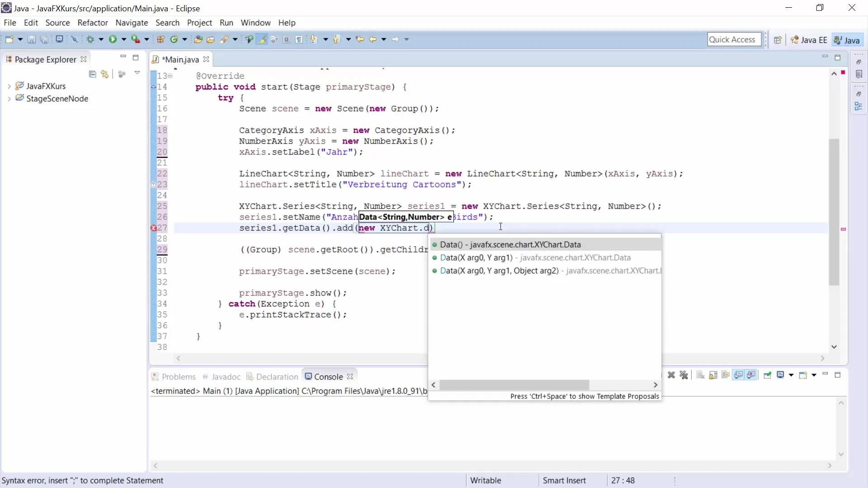Open New Java Class dropdown arrow
This screenshot has width=868, height=488.
[x=185, y=39]
